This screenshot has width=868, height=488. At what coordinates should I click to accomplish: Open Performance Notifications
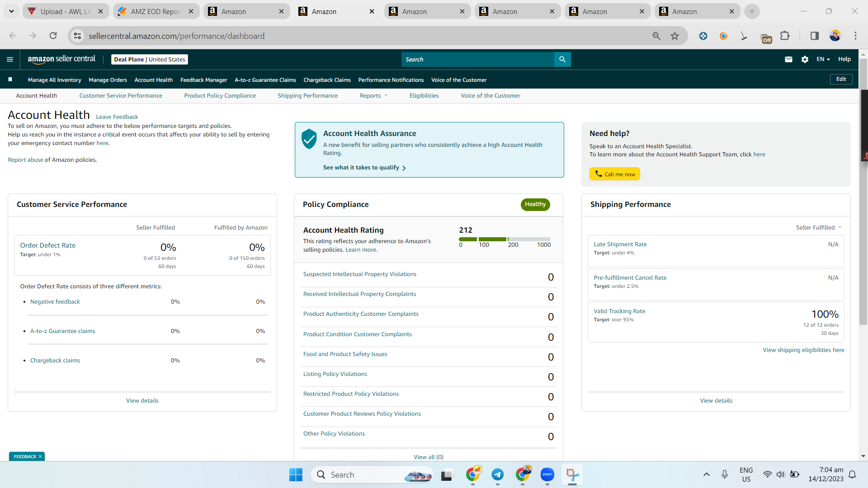pyautogui.click(x=391, y=80)
